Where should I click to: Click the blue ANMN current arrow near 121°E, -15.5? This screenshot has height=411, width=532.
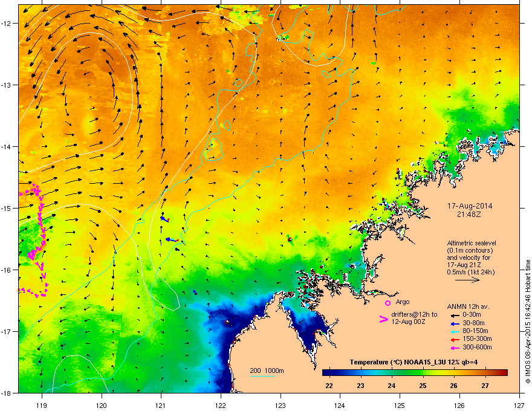172,240
